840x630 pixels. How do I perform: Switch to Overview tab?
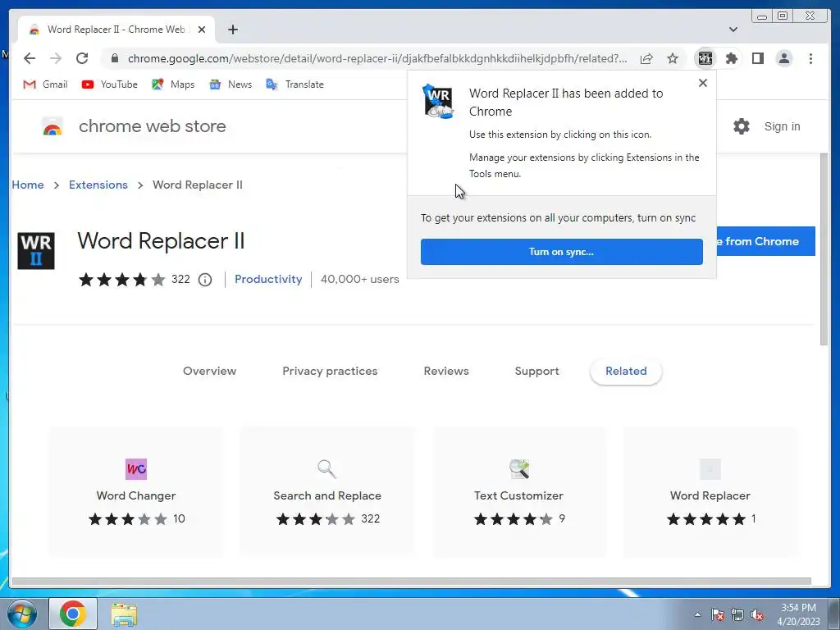tap(209, 372)
